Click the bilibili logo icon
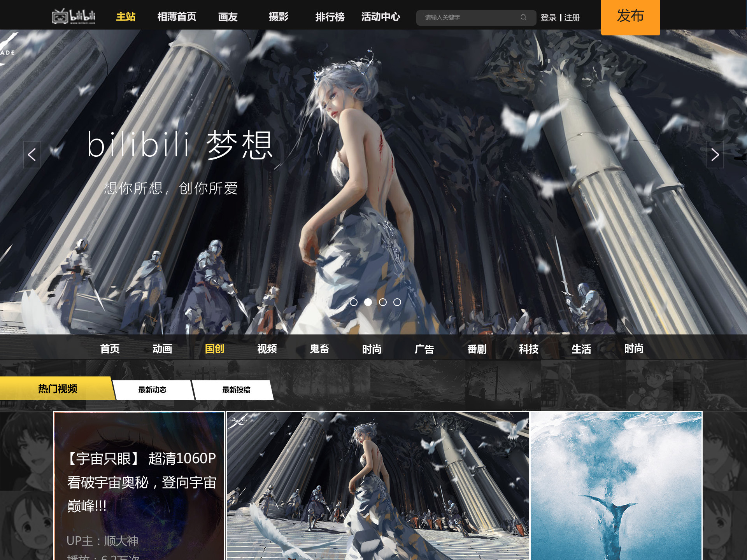 pos(74,16)
